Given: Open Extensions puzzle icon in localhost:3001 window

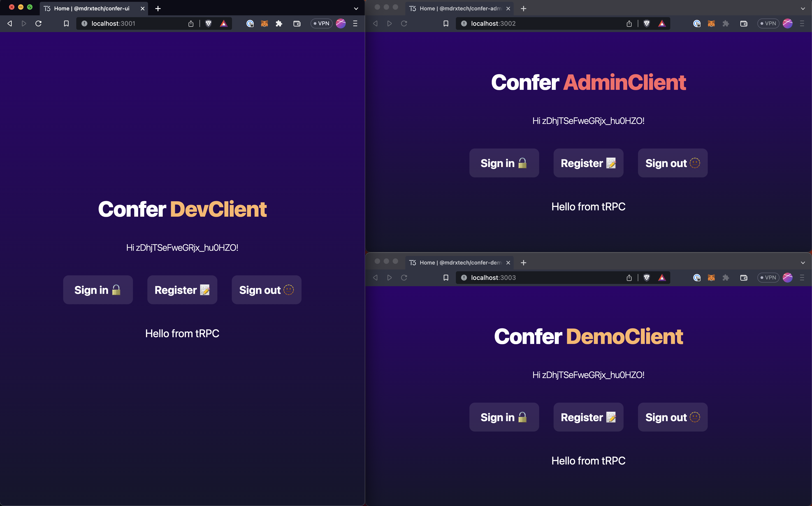Looking at the screenshot, I should click(279, 23).
